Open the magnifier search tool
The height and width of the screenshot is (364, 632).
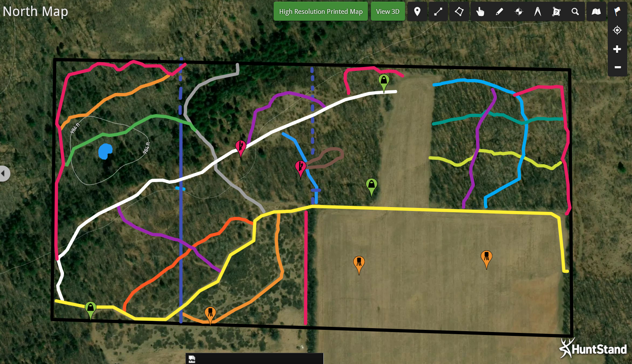point(575,12)
